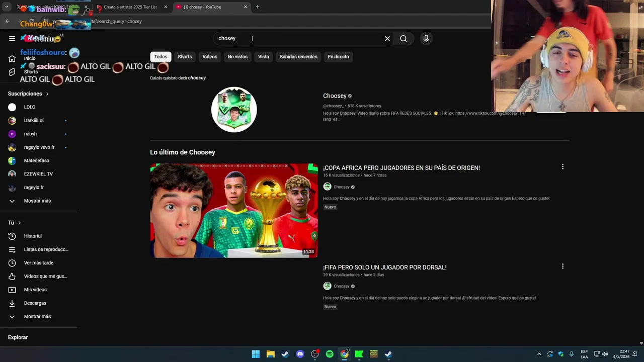Screen dimensions: 644x362
Task: Expand Mostrar más under Tú section
Action: (38, 316)
